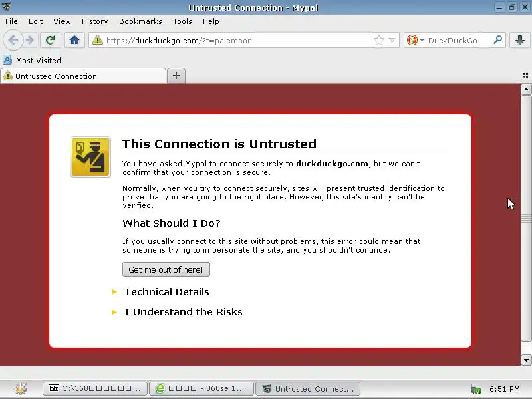Open the Edit menu
The width and height of the screenshot is (532, 399).
pos(35,21)
